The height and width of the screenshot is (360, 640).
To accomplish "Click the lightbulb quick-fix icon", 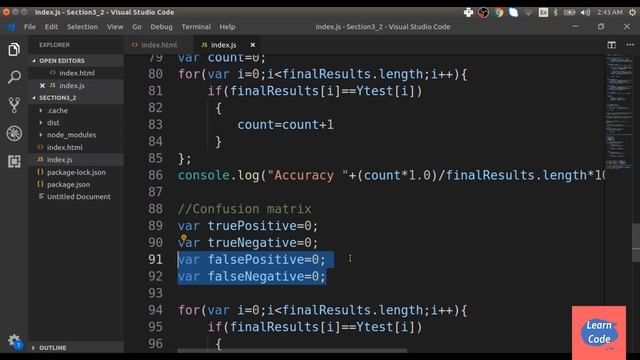I will (x=184, y=238).
